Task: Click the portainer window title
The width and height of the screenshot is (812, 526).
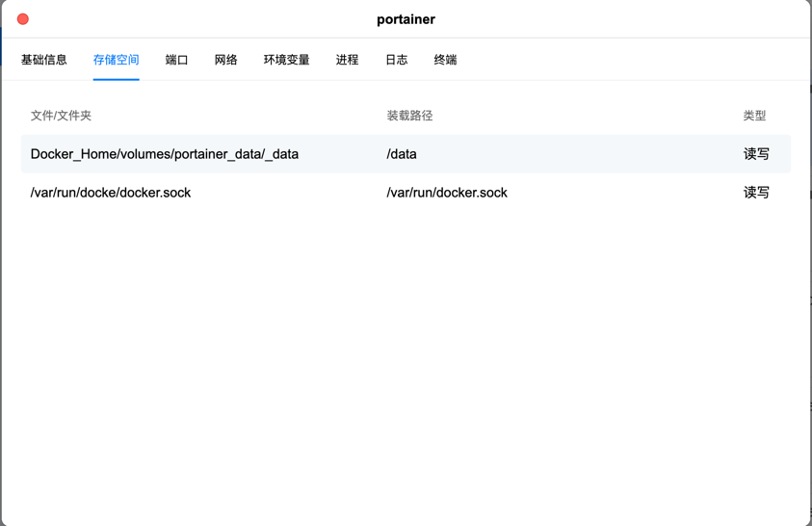Action: (x=406, y=19)
